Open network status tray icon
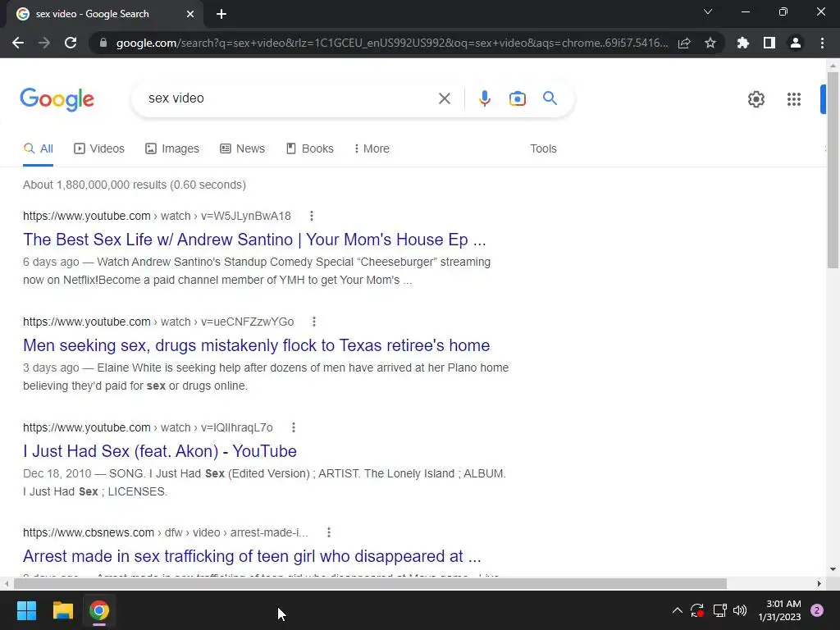 719,610
